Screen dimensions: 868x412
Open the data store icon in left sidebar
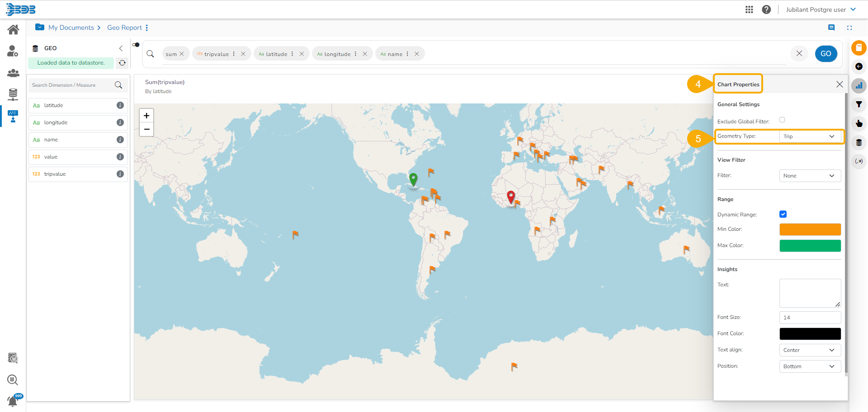click(x=13, y=94)
